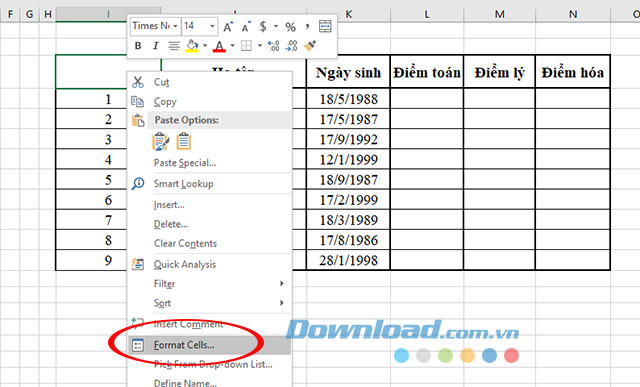640x387 pixels.
Task: Click the Smart Lookup magnifier icon
Action: pos(138,183)
